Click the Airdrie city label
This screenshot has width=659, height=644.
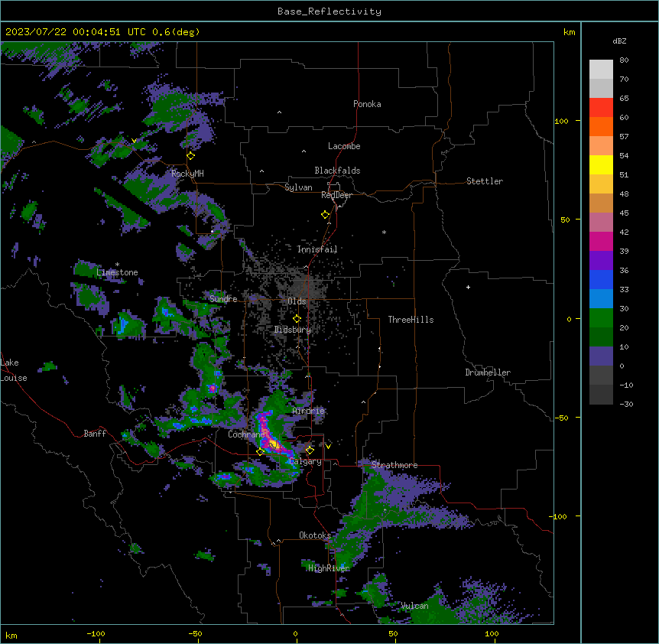click(x=309, y=411)
